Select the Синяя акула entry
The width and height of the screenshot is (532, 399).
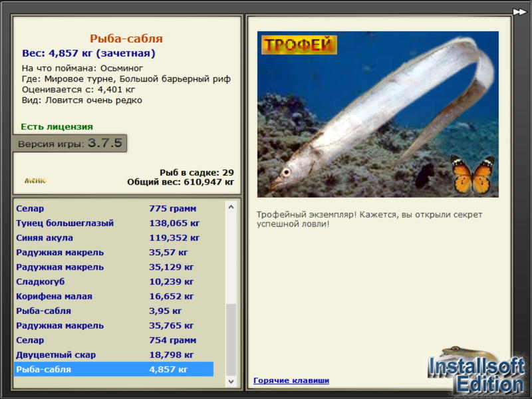coord(45,238)
